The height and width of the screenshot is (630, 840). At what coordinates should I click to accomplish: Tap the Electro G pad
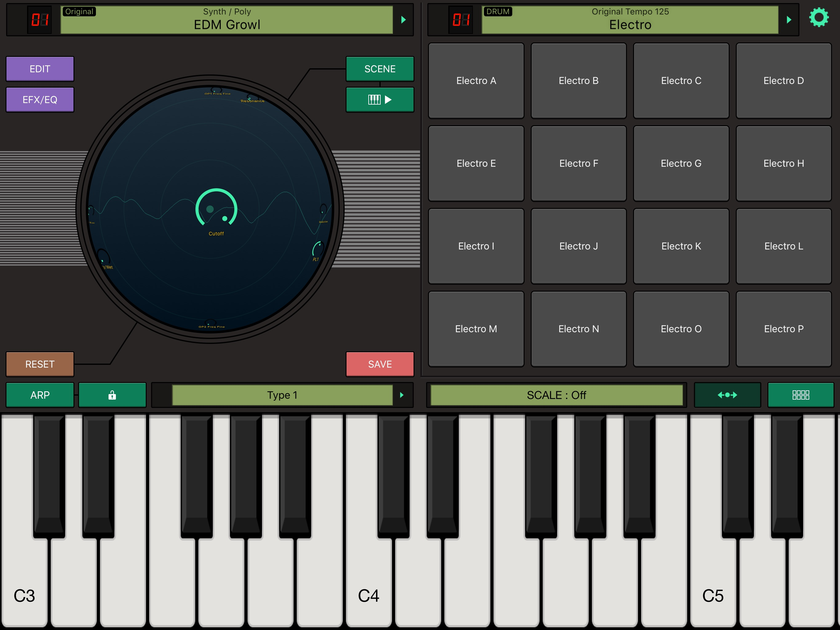pos(681,163)
